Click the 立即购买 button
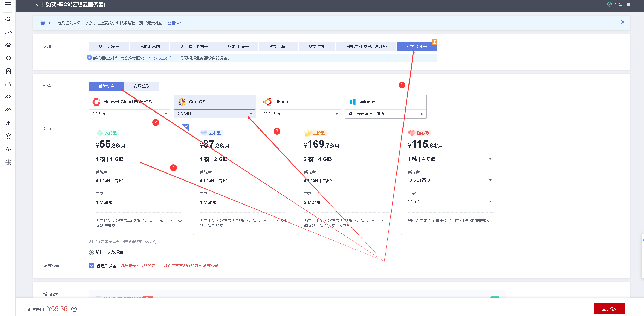This screenshot has height=316, width=644. (609, 309)
